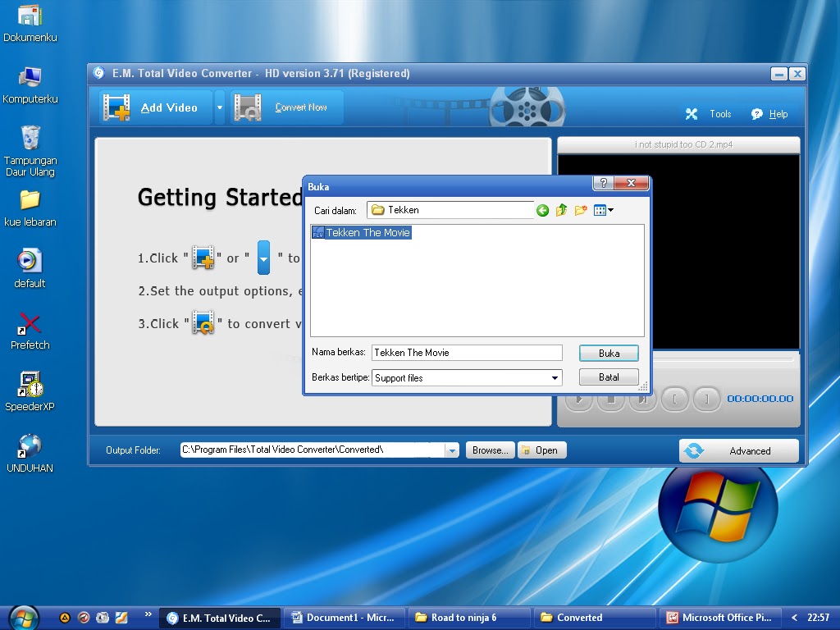The height and width of the screenshot is (630, 840).
Task: Expand the Cari dalam Tekken folder dropdown
Action: pyautogui.click(x=450, y=210)
